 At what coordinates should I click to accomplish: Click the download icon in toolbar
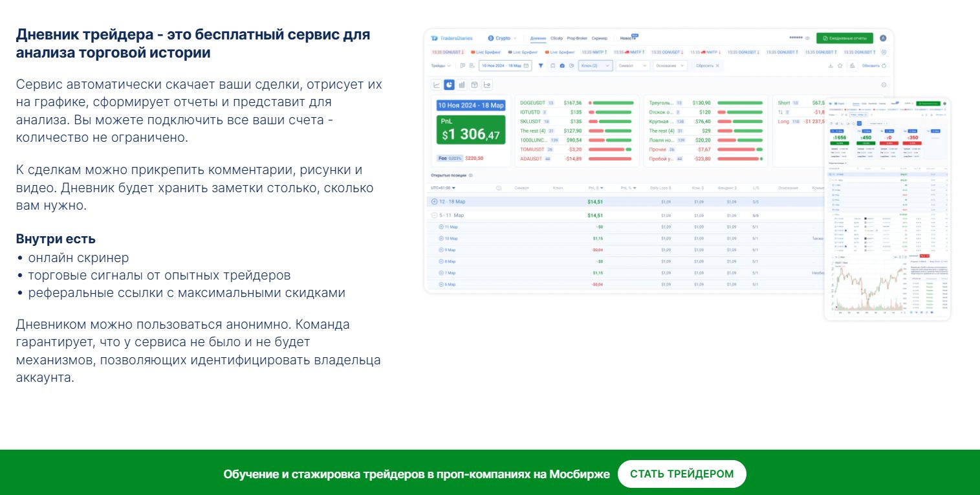coord(831,65)
